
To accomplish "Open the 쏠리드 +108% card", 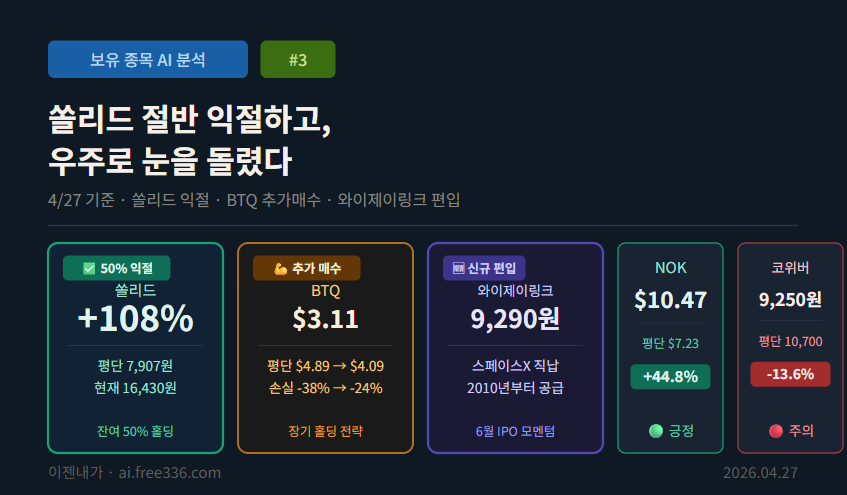I will pyautogui.click(x=136, y=348).
